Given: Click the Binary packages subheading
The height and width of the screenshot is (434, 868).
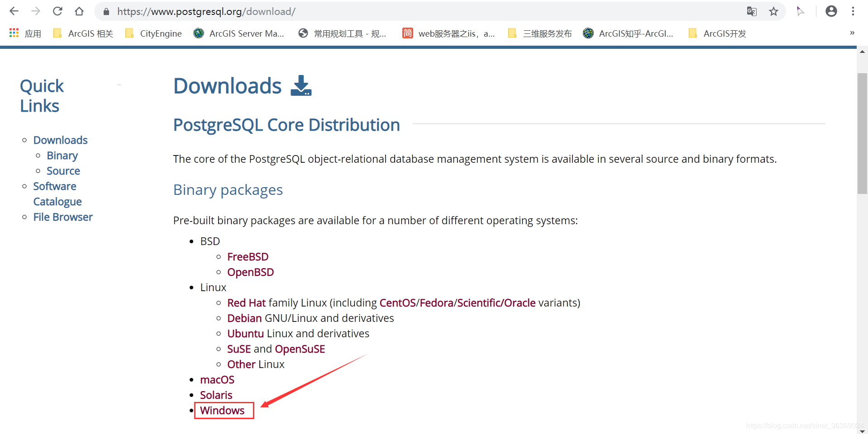Looking at the screenshot, I should pyautogui.click(x=228, y=190).
